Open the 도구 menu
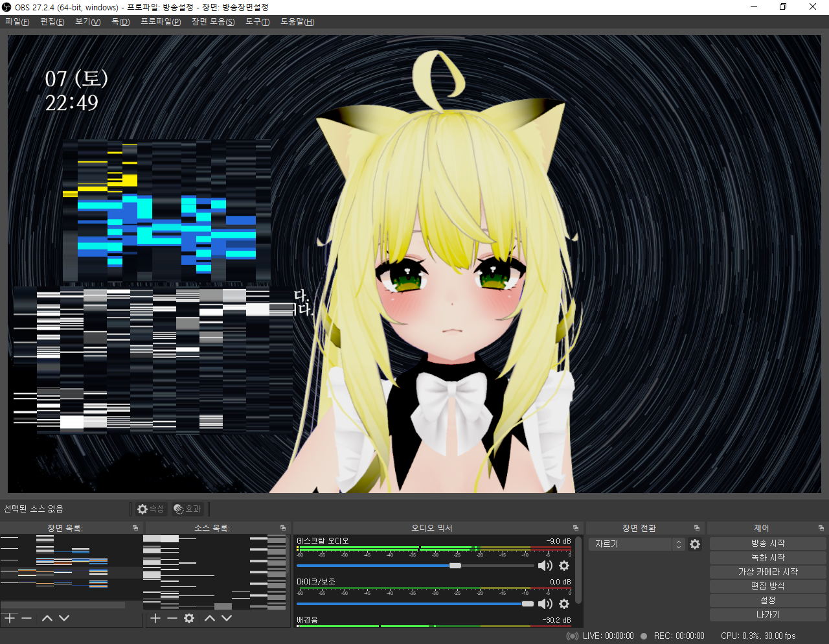 coord(257,22)
